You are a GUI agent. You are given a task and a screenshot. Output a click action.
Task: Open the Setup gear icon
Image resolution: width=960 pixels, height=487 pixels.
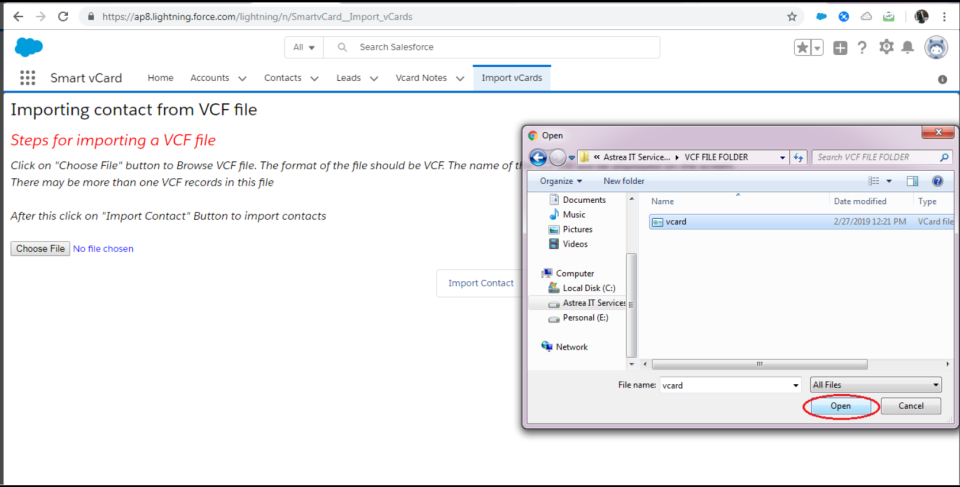[886, 47]
